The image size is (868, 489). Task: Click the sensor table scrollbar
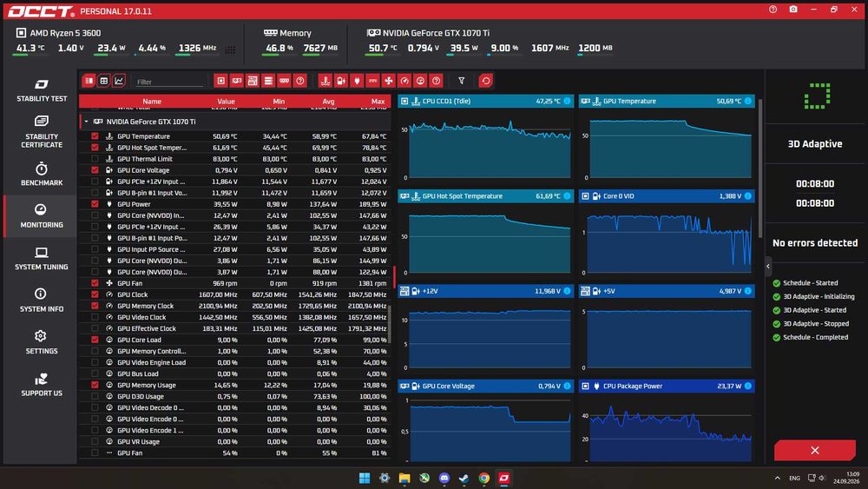point(389,324)
